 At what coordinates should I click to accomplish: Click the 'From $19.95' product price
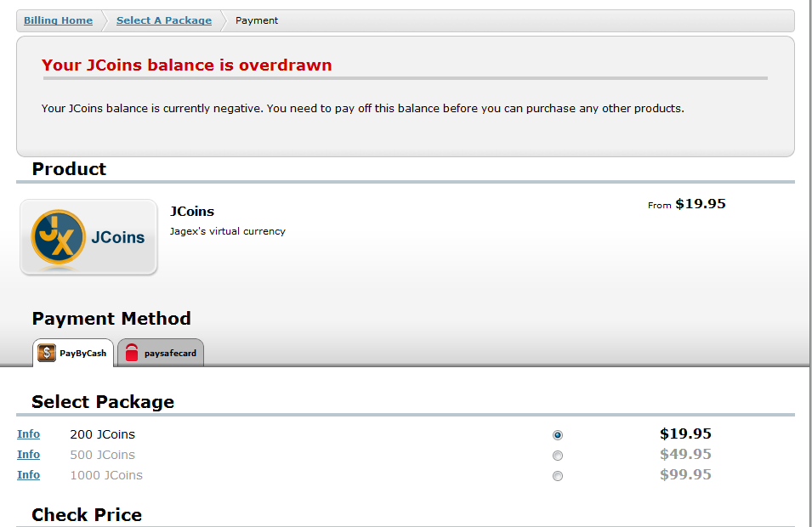pyautogui.click(x=687, y=204)
